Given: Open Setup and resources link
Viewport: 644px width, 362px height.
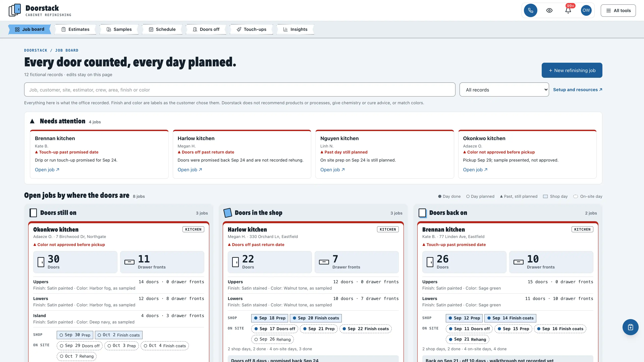Looking at the screenshot, I should pos(577,90).
